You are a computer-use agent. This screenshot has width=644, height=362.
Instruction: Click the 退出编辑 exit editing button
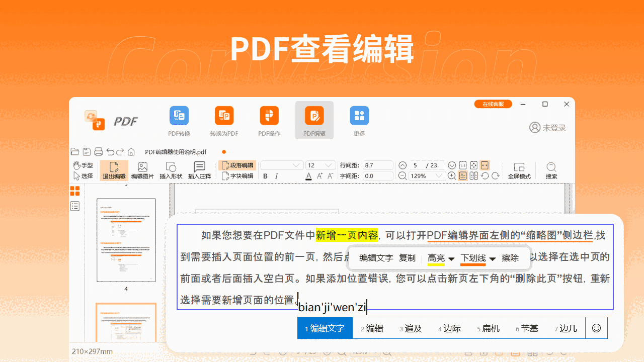tap(114, 170)
